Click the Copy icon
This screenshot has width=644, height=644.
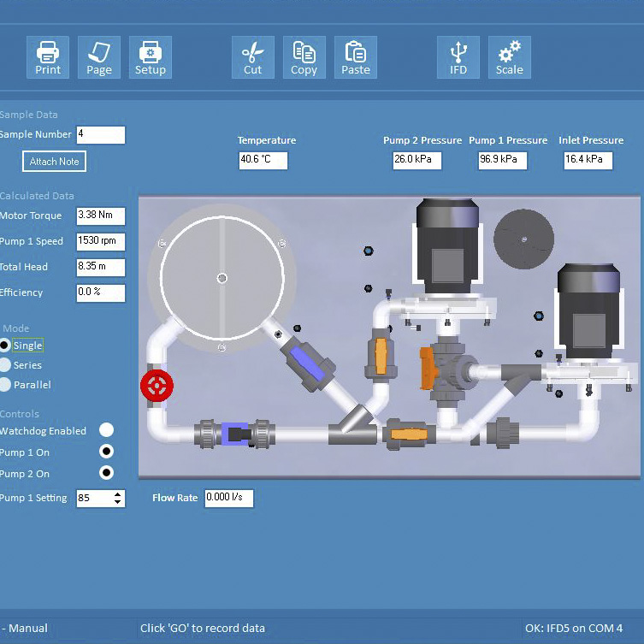[x=304, y=57]
